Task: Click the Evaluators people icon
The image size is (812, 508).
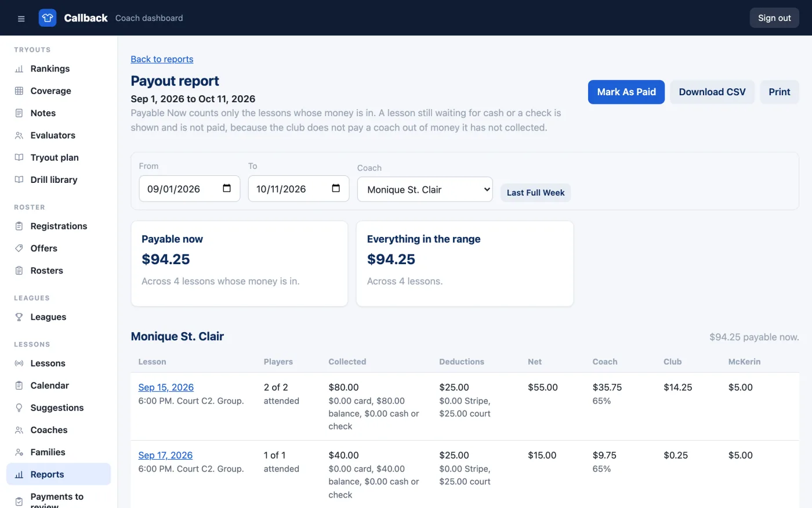Action: pyautogui.click(x=19, y=135)
